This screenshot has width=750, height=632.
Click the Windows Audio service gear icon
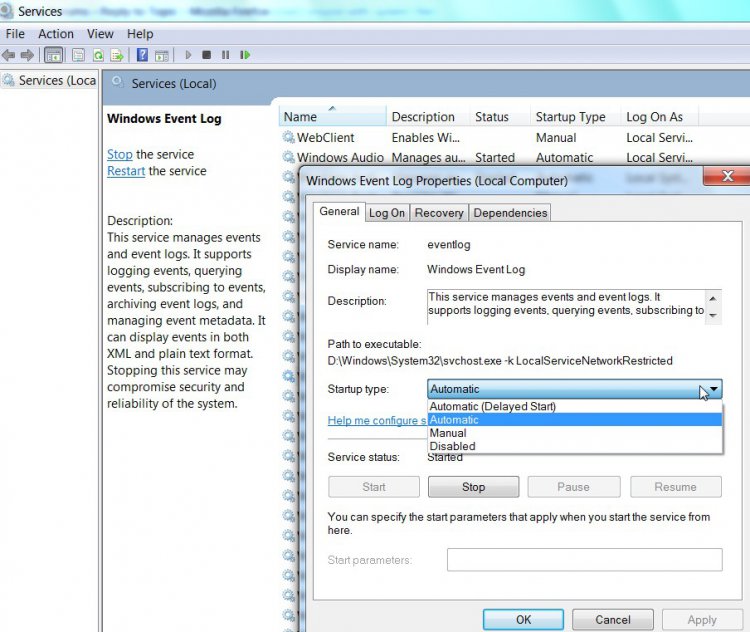pyautogui.click(x=288, y=157)
